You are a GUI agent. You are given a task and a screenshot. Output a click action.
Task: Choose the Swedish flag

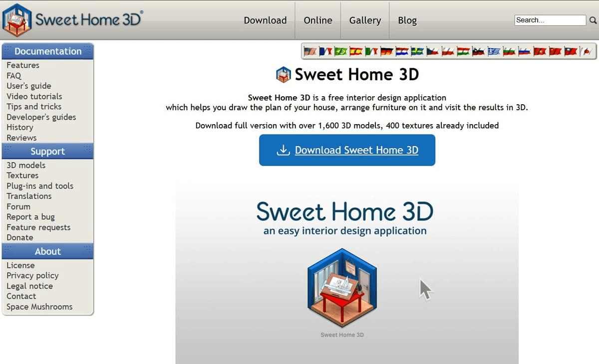point(417,51)
